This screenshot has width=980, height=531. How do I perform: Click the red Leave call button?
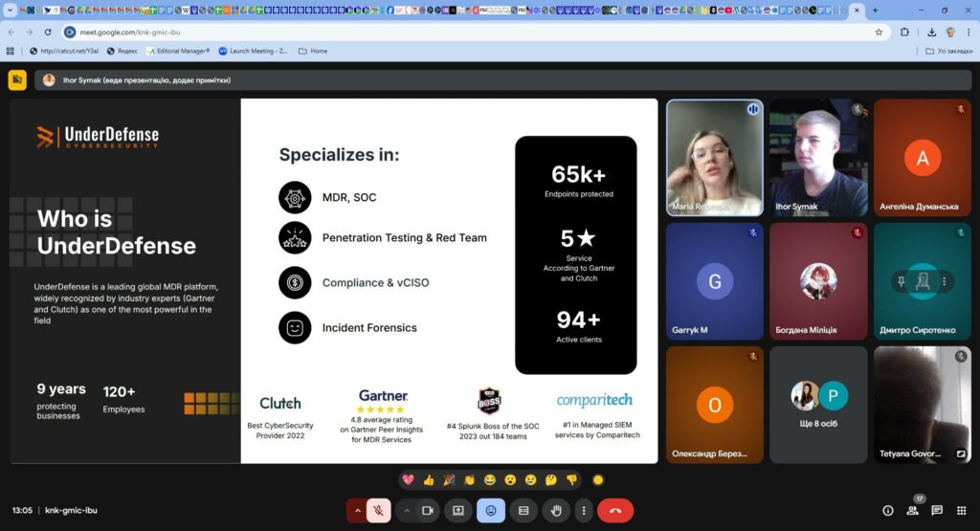point(614,511)
